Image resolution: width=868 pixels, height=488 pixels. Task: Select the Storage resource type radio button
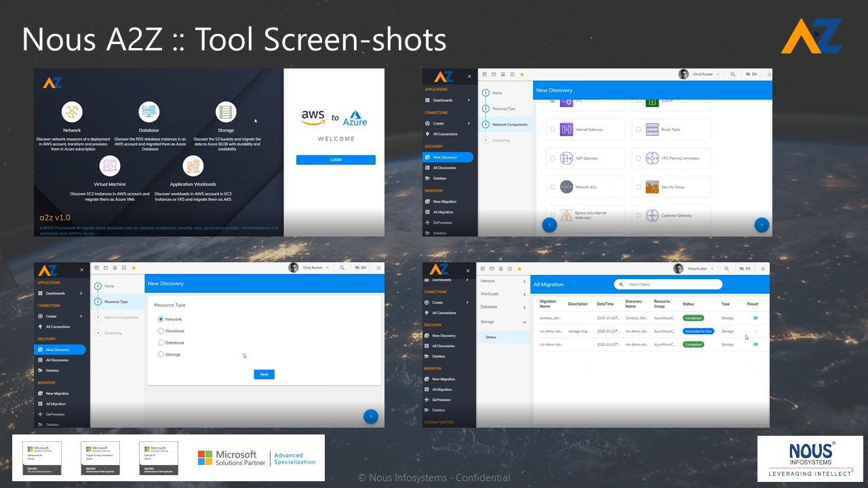(x=161, y=354)
